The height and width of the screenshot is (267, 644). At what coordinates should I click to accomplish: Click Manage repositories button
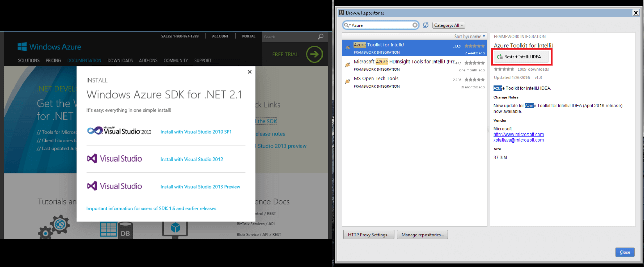pyautogui.click(x=422, y=235)
